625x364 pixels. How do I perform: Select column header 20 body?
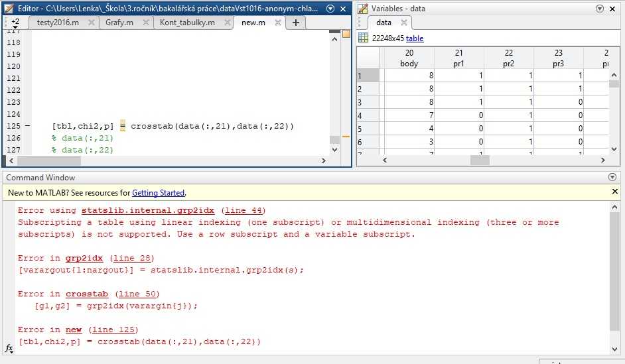[x=409, y=58]
